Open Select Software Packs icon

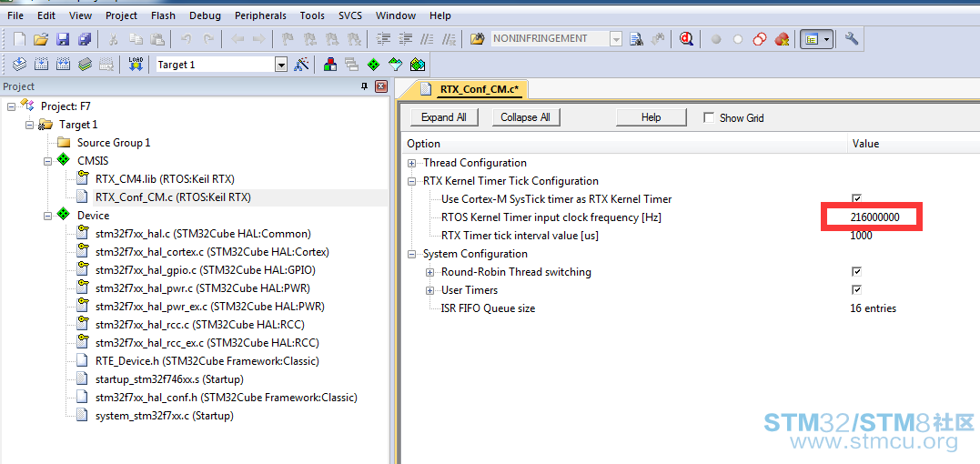[x=395, y=65]
